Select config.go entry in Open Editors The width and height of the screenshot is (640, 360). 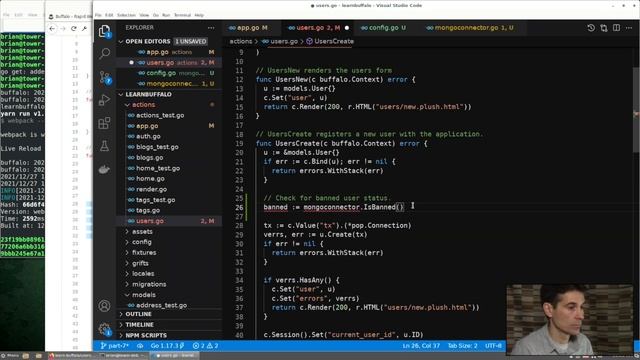(161, 73)
